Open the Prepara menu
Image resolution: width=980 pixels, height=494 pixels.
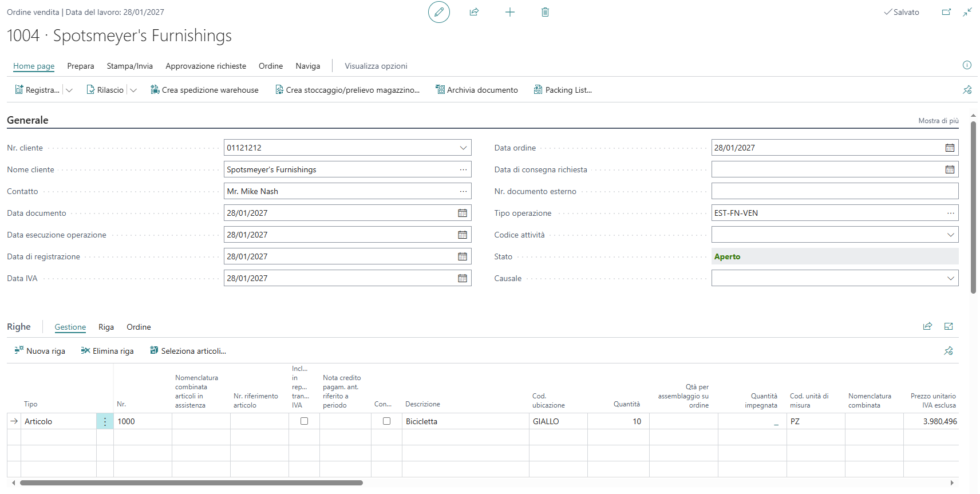tap(81, 66)
